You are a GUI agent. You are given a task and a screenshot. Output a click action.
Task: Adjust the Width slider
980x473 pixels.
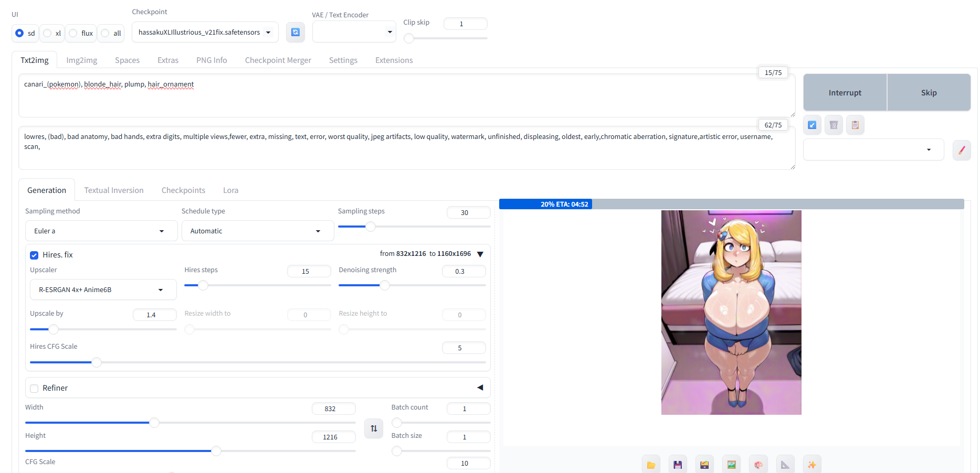pos(191,423)
